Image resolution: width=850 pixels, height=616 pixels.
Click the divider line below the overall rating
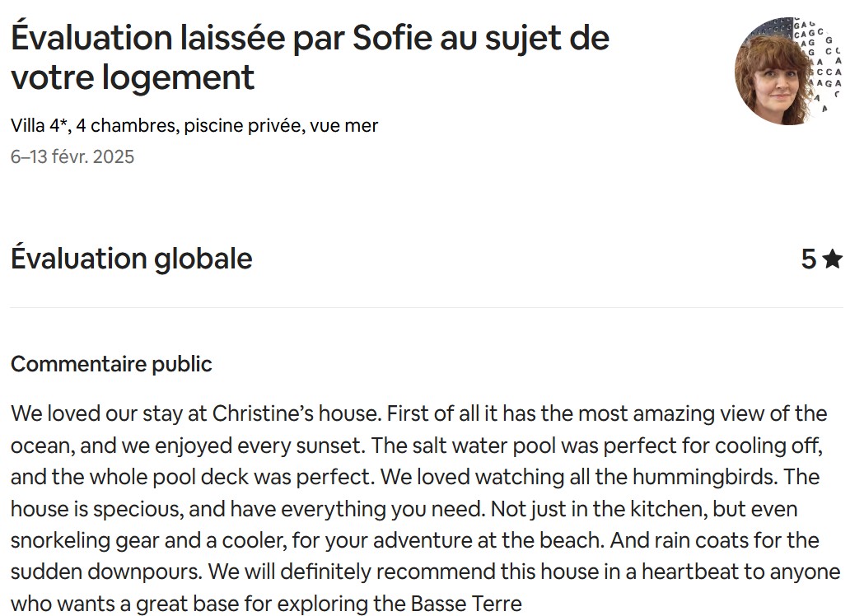pos(425,307)
